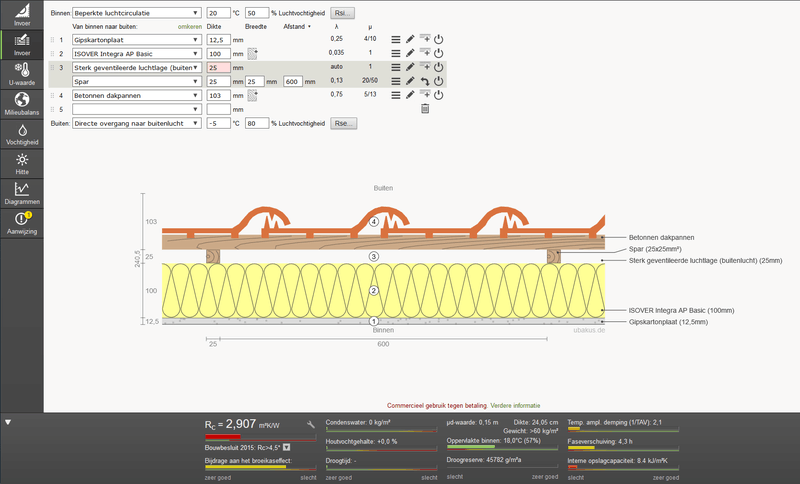Viewport: 800px width, 484px height.
Task: Toggle the luchtlage layer with power icon
Action: pos(439,67)
